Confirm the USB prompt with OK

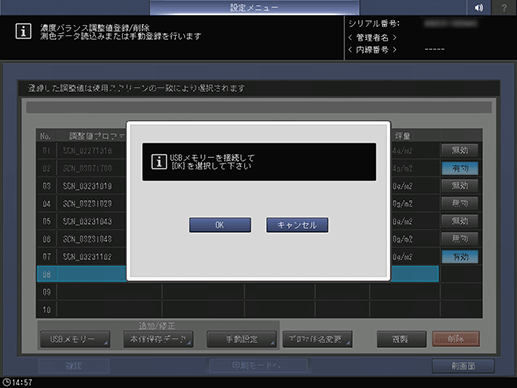(220, 225)
